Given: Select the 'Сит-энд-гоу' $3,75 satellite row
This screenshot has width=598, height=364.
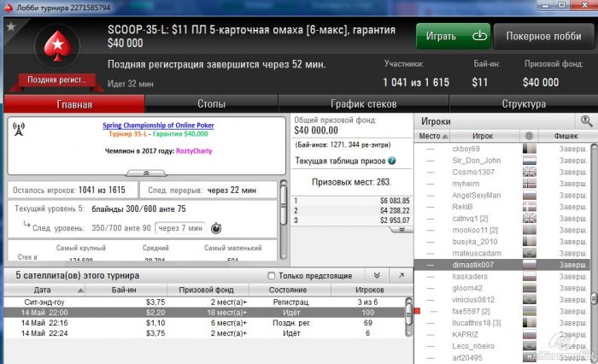Looking at the screenshot, I should pyautogui.click(x=204, y=302).
